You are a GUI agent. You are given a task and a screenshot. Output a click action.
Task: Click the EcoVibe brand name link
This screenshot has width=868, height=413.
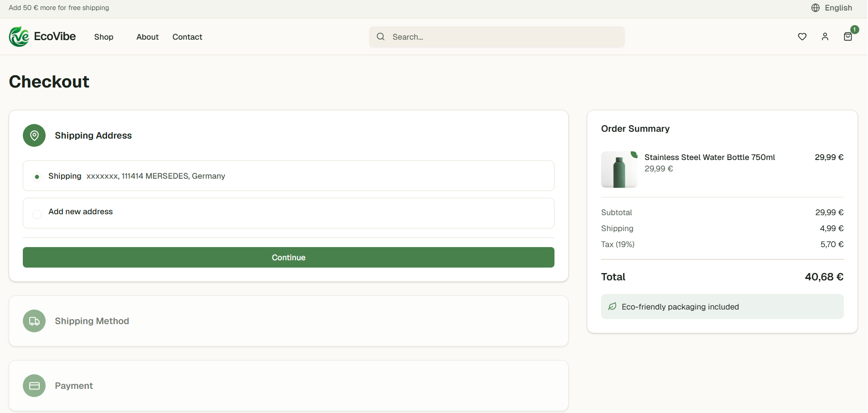[x=55, y=36]
